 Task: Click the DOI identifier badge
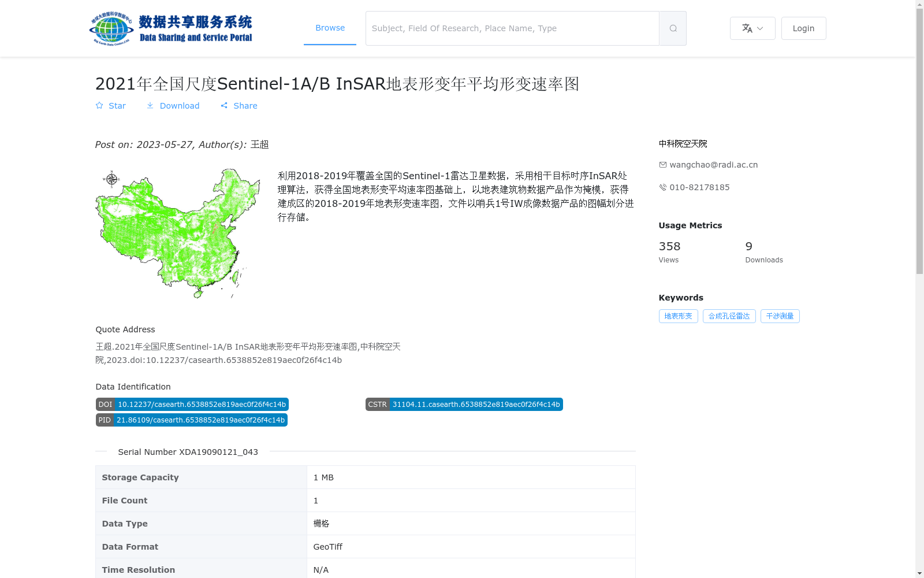[x=192, y=405]
